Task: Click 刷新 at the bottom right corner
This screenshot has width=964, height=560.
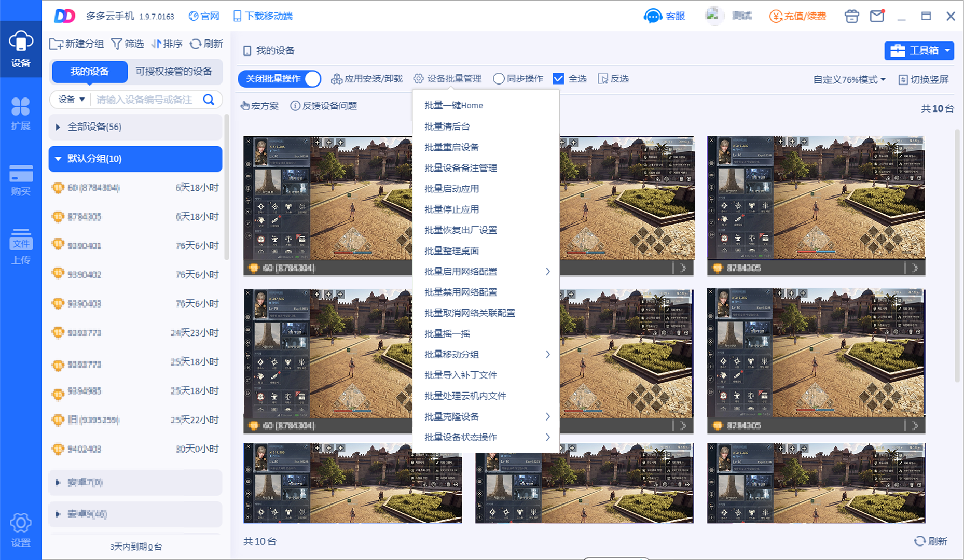Action: click(x=931, y=541)
